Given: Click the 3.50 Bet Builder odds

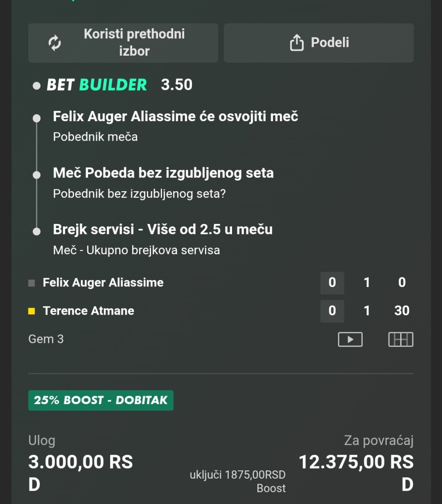Looking at the screenshot, I should coord(177,85).
